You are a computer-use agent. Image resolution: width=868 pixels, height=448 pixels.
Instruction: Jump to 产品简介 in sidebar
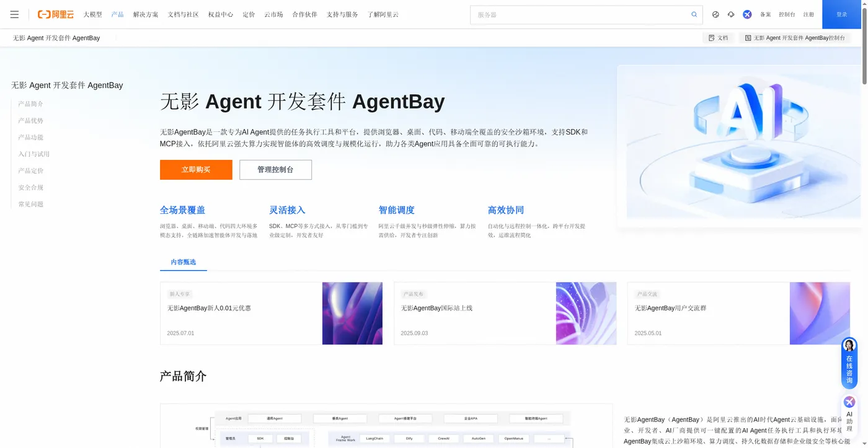tap(31, 104)
